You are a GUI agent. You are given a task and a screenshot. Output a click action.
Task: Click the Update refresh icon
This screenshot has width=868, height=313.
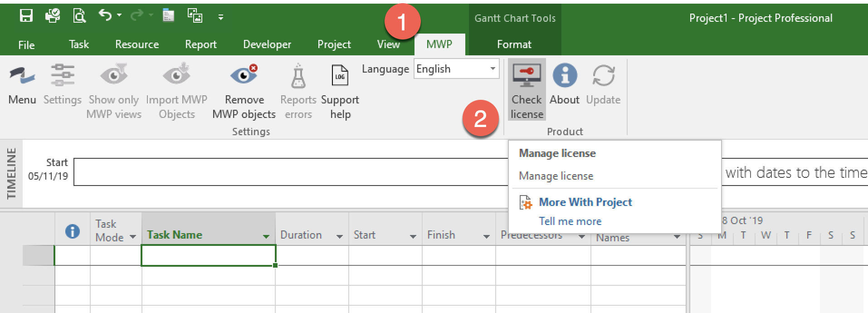(x=604, y=75)
